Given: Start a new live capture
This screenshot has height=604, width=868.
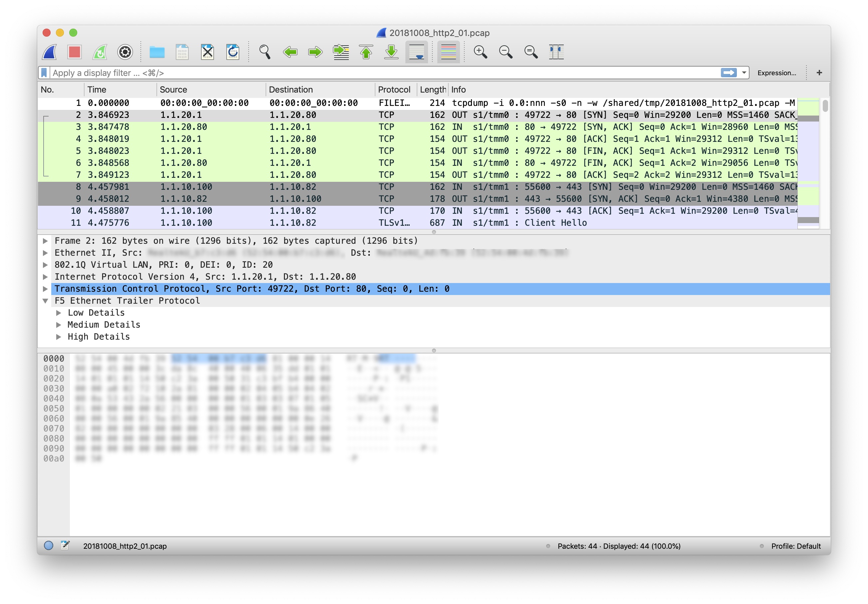Looking at the screenshot, I should (49, 52).
